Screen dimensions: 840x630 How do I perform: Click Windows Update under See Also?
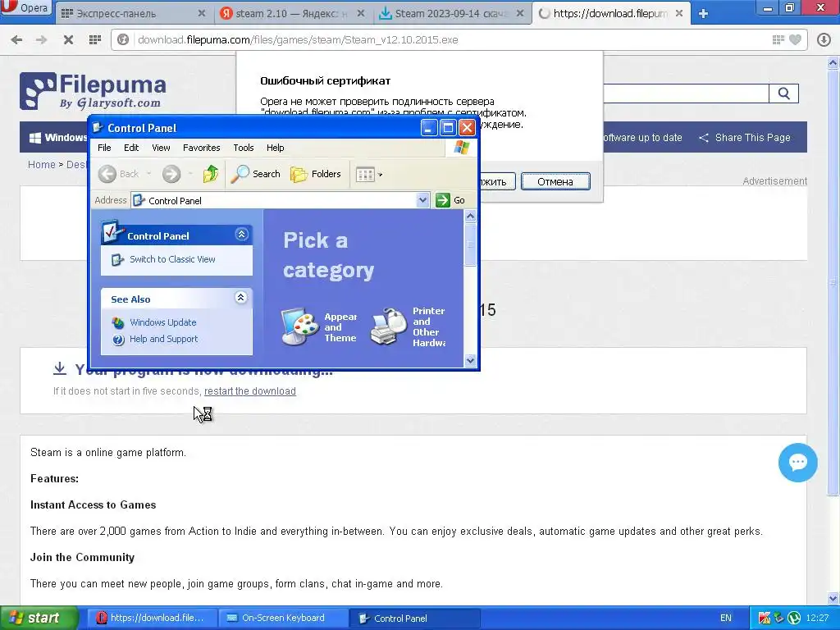click(163, 322)
